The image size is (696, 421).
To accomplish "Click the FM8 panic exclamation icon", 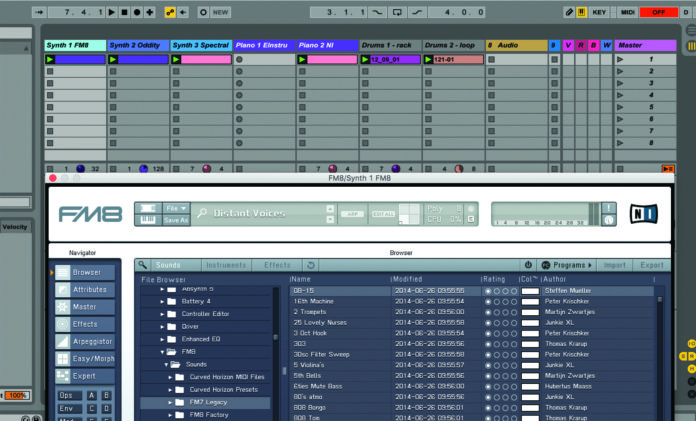I will (608, 208).
